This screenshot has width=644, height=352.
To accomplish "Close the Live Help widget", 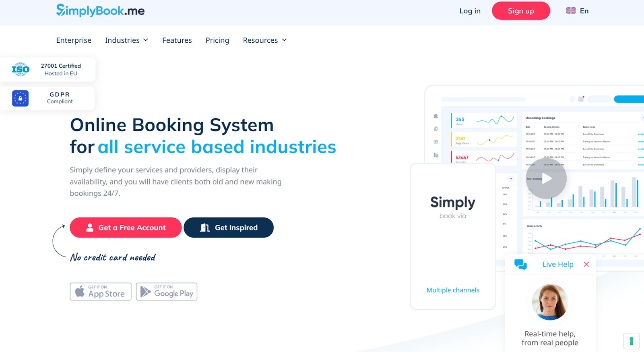I will (x=586, y=264).
